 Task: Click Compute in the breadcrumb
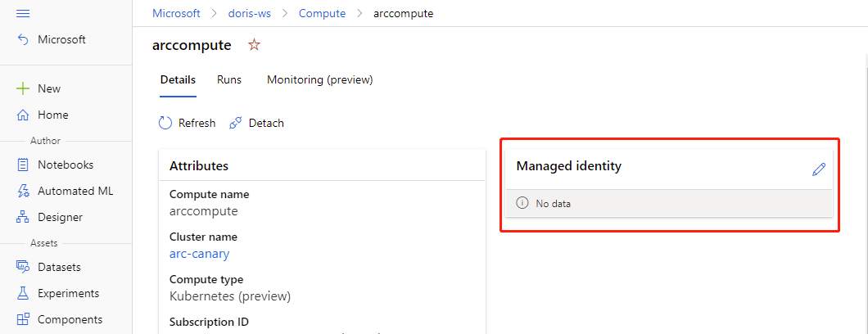pyautogui.click(x=322, y=13)
